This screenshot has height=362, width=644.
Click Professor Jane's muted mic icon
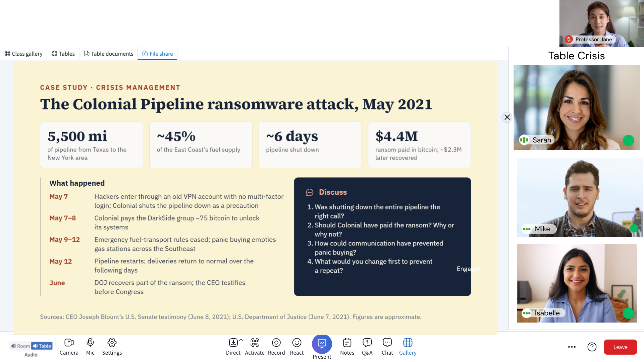(569, 39)
